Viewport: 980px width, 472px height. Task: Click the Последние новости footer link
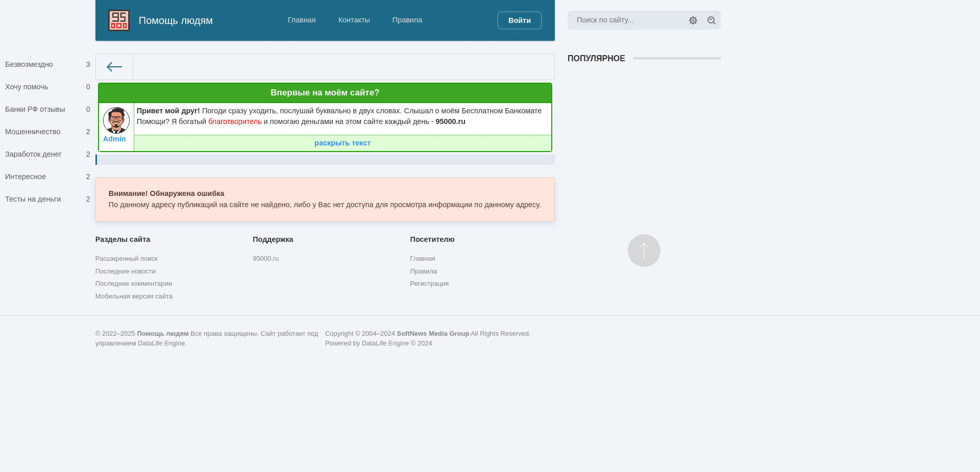tap(126, 271)
